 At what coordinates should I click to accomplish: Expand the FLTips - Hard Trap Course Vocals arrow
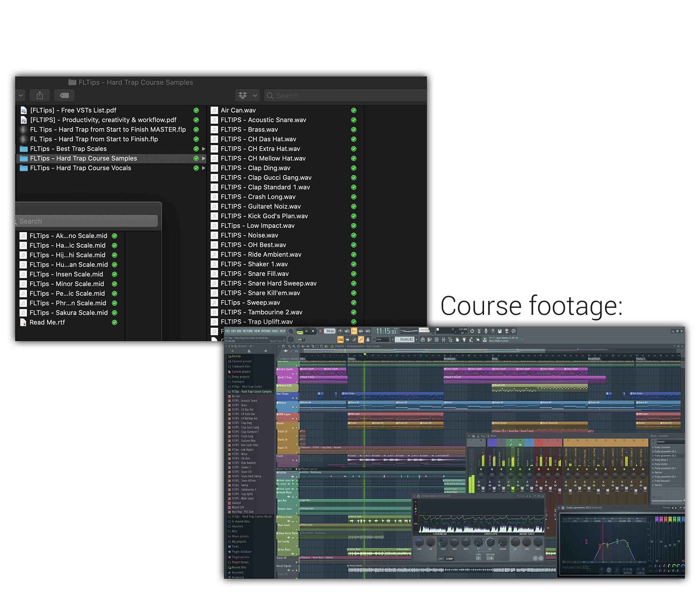point(203,168)
